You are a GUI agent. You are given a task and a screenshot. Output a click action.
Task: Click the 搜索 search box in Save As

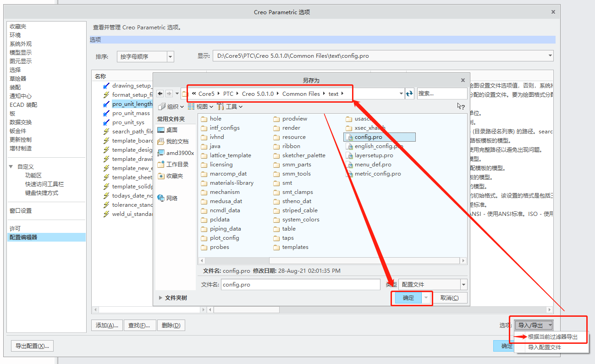coord(442,94)
